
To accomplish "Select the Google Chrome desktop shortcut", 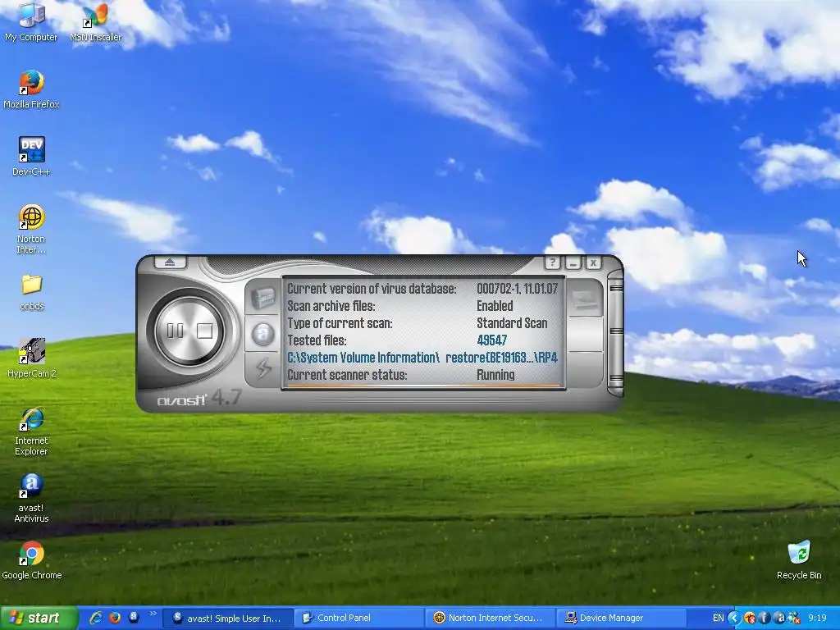I will (x=32, y=560).
